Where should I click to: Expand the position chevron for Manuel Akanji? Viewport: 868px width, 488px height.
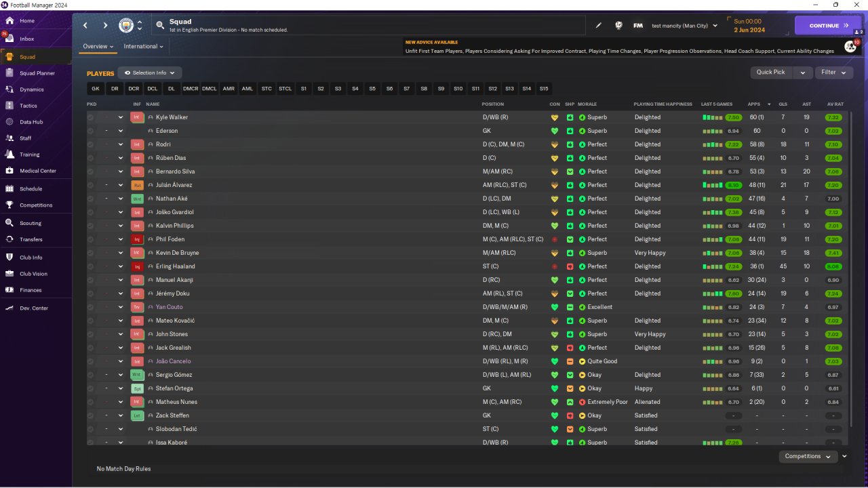point(121,280)
